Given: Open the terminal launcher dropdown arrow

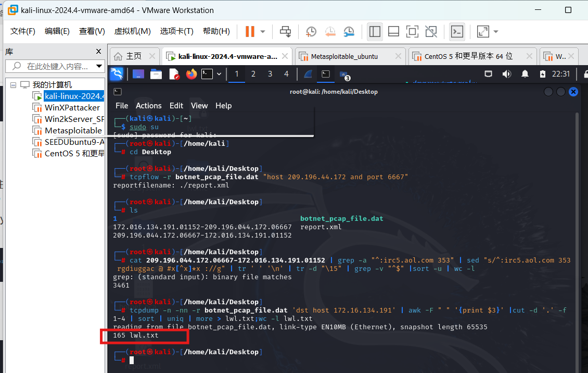Looking at the screenshot, I should point(219,74).
